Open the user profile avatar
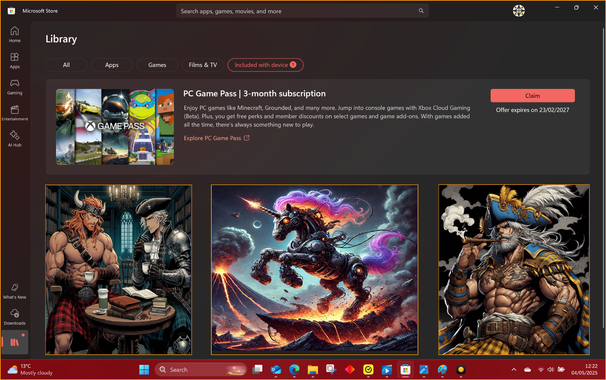 [x=519, y=11]
